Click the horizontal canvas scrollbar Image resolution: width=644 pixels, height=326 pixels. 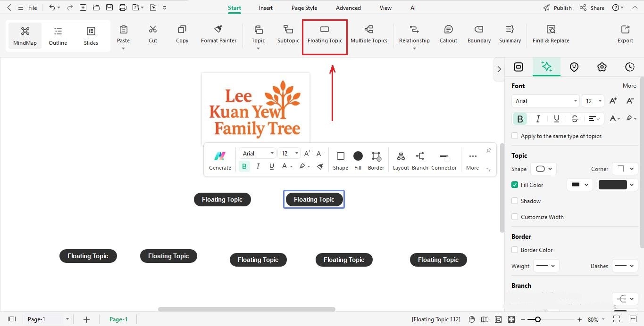[246, 310]
